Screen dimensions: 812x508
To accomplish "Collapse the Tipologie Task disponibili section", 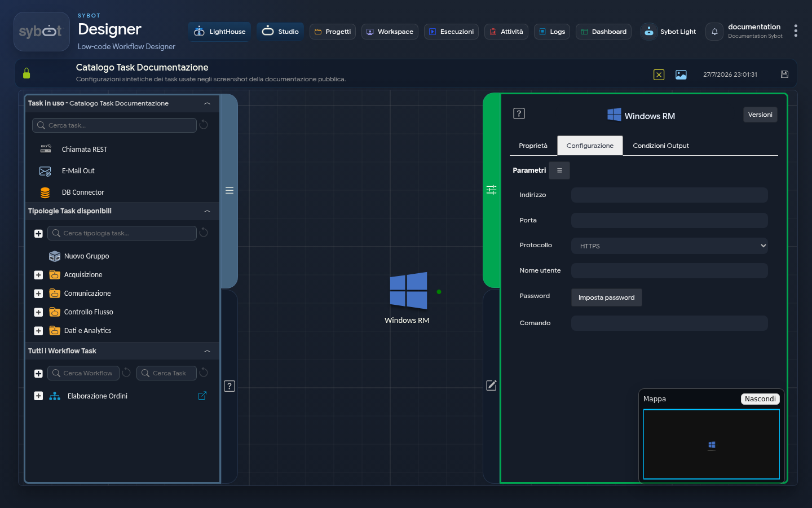I will coord(207,211).
